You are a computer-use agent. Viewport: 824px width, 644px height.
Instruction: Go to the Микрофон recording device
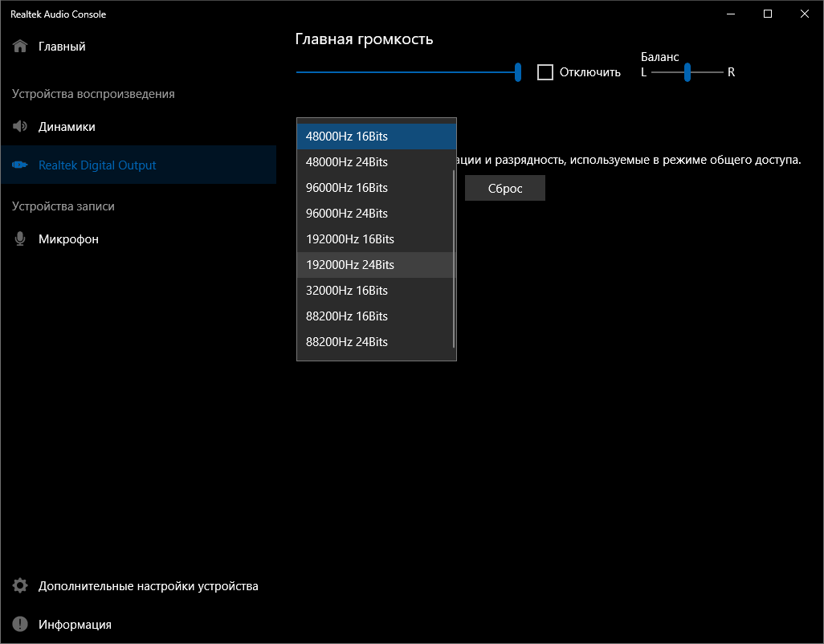[68, 239]
